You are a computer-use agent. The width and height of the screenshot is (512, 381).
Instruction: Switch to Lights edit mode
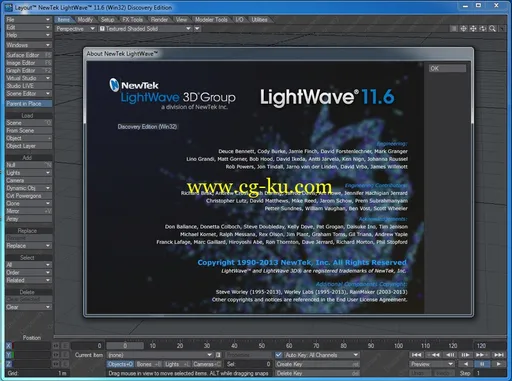pyautogui.click(x=177, y=364)
